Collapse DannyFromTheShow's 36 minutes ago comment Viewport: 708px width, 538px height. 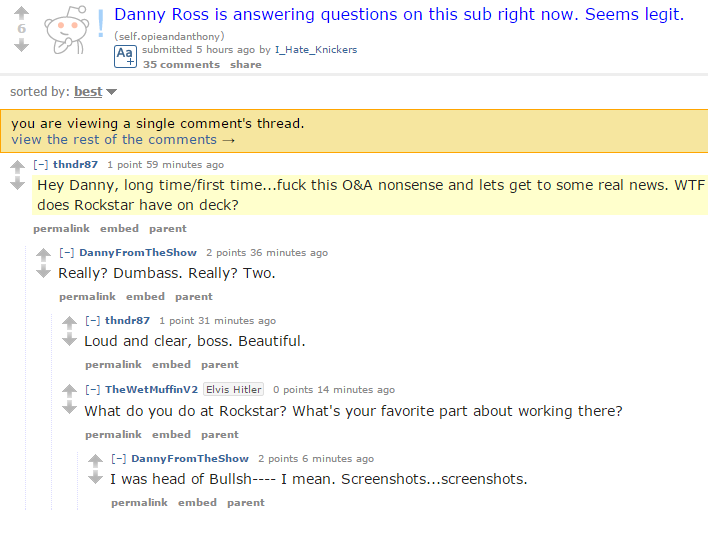[67, 253]
